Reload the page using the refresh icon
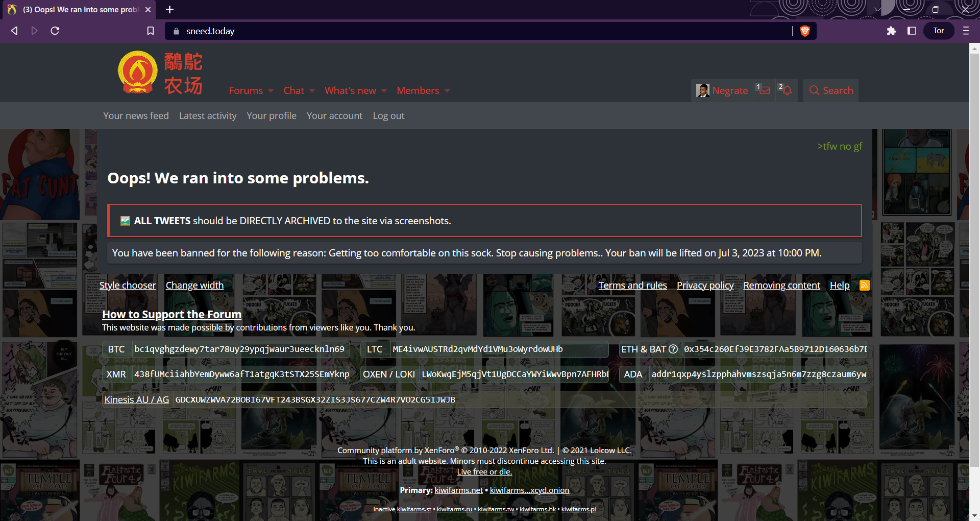This screenshot has height=521, width=980. tap(55, 31)
